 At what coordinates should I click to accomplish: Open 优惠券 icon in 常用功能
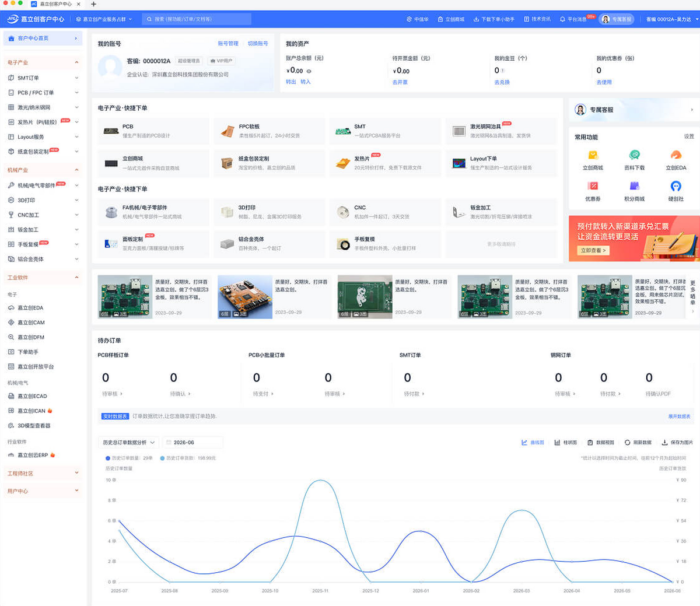[x=593, y=186]
